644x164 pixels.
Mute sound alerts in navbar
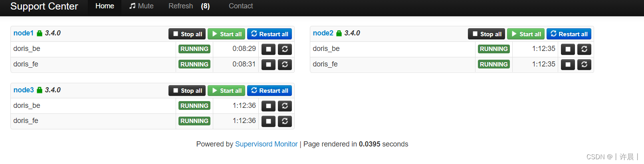pyautogui.click(x=141, y=6)
